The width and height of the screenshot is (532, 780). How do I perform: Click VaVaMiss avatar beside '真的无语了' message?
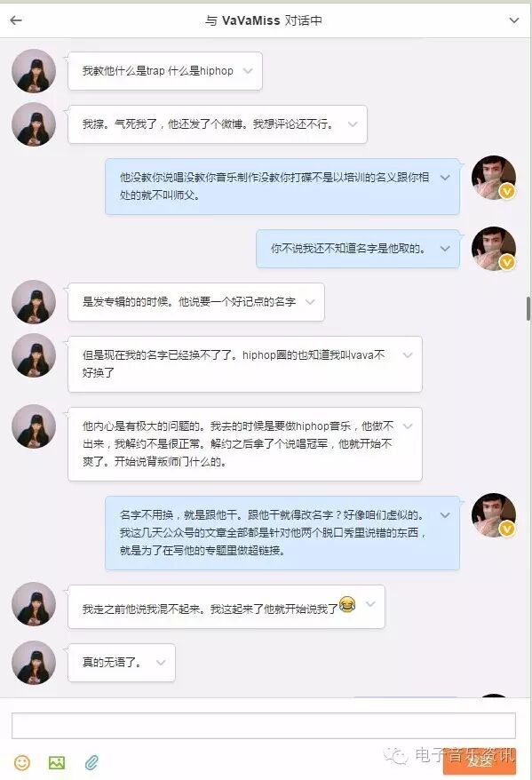34,663
